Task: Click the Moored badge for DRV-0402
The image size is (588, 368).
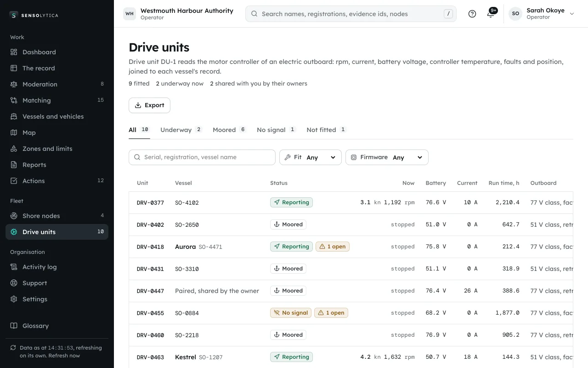Action: coord(288,224)
